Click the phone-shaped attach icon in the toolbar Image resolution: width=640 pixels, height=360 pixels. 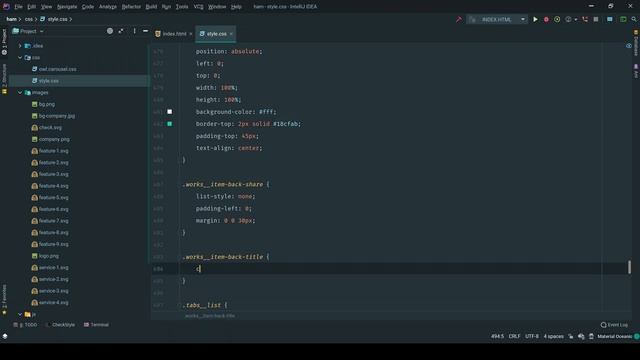(x=585, y=19)
